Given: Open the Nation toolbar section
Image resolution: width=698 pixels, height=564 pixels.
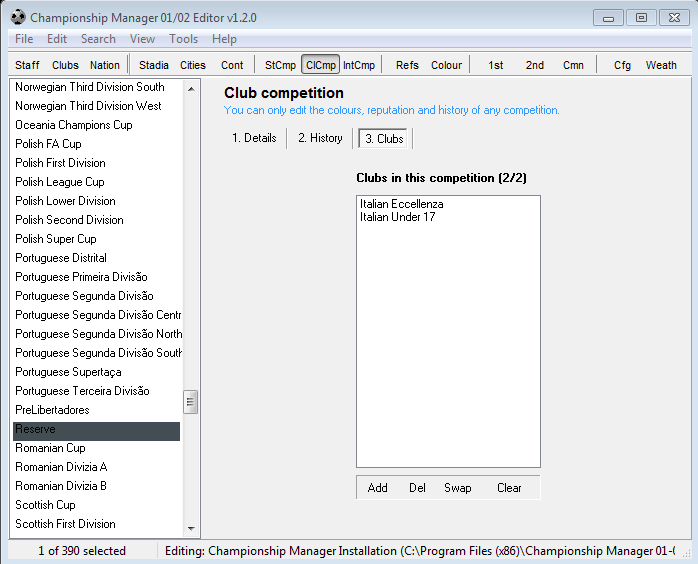Looking at the screenshot, I should pos(105,65).
